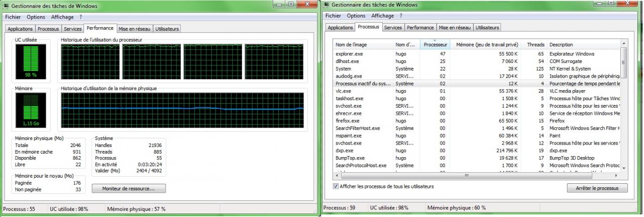644x217 pixels.
Task: Select Utilisateurs tab in the process-list window
Action: point(487,28)
